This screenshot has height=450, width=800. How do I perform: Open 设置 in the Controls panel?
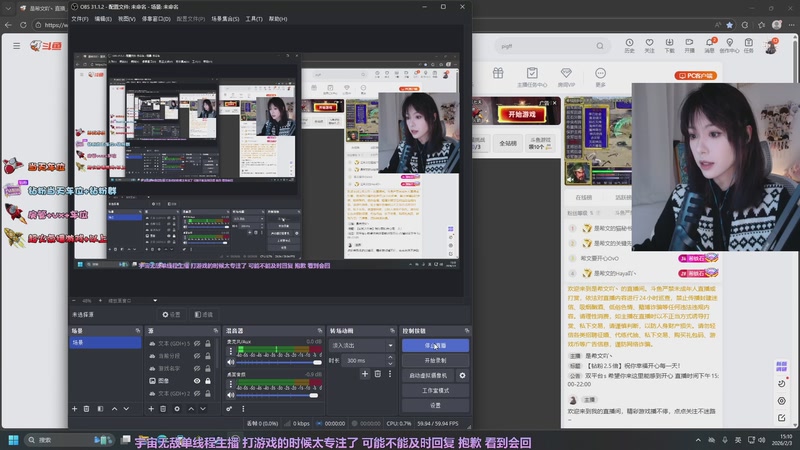(435, 405)
